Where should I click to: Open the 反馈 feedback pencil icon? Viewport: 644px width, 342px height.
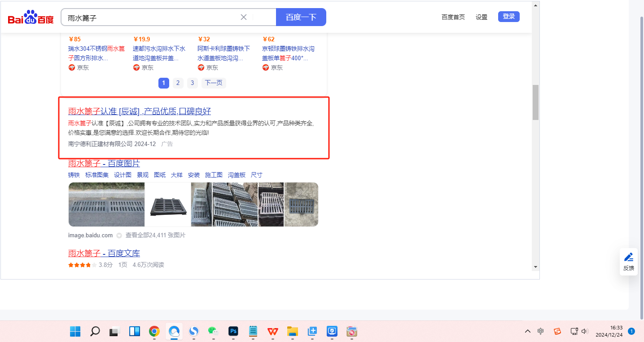point(629,257)
